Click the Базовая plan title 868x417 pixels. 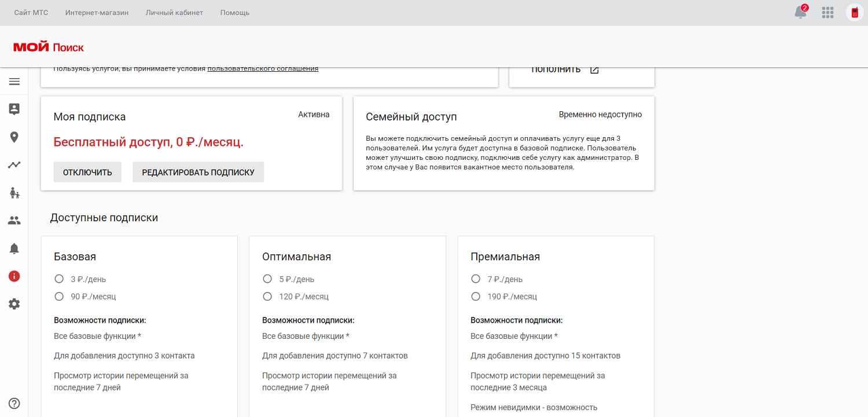75,257
